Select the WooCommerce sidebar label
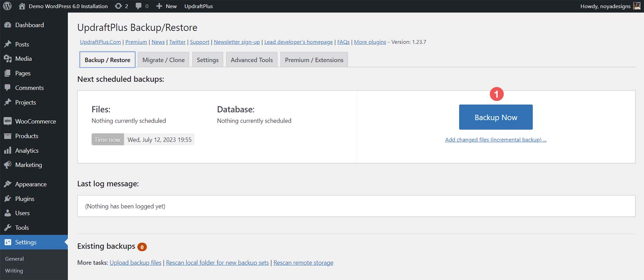The image size is (644, 280). point(35,121)
